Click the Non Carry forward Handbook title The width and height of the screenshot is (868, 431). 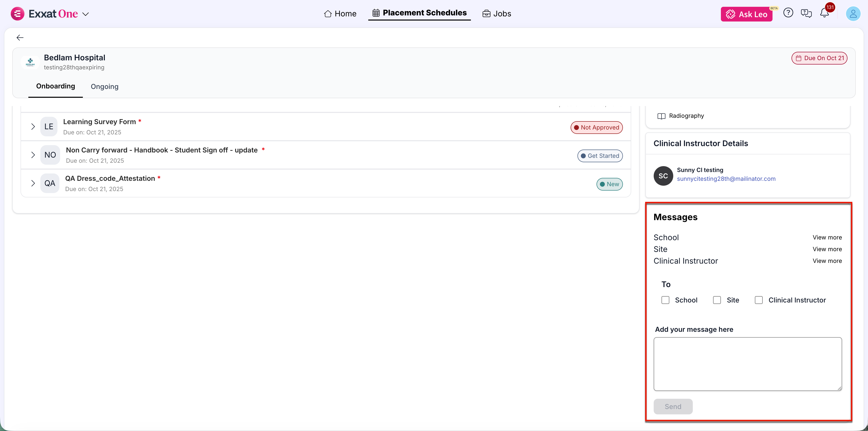(162, 150)
